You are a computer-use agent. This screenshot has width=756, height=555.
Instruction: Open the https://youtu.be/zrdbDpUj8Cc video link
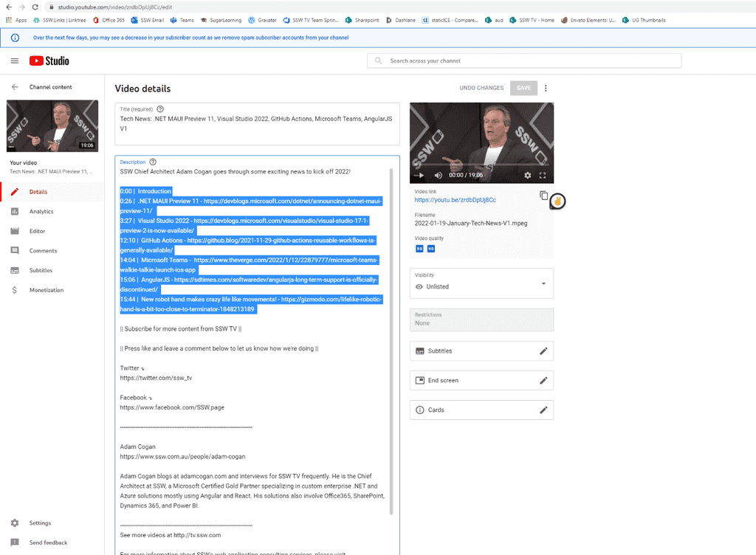coord(455,199)
